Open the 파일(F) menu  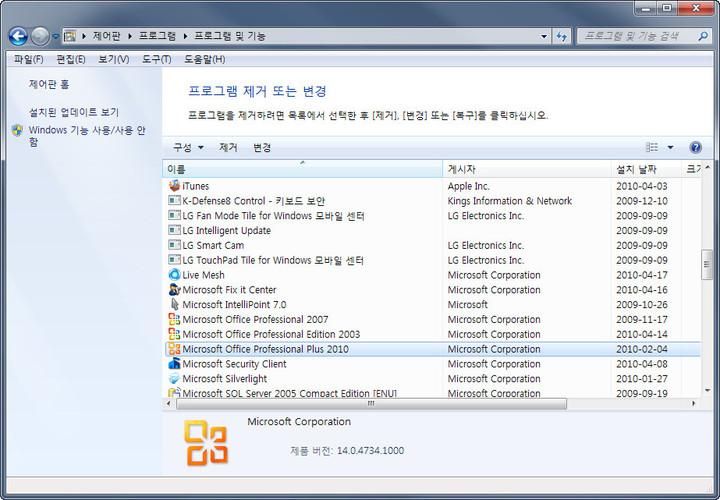point(28,59)
